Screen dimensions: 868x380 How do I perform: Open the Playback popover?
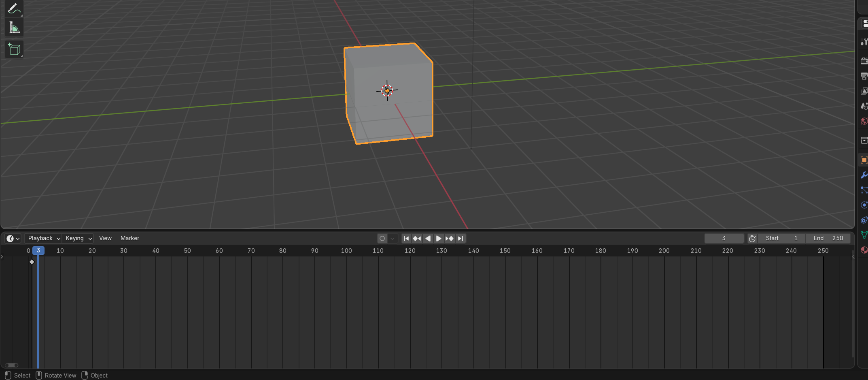point(43,238)
